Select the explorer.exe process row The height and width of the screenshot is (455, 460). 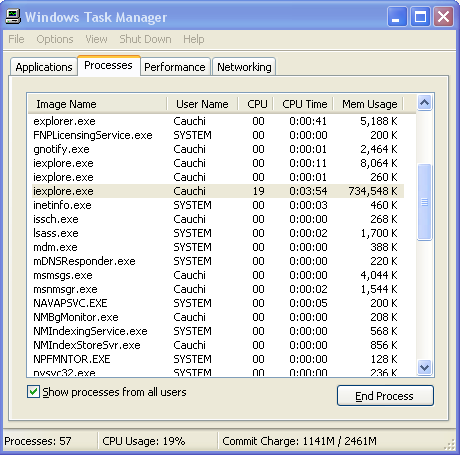(x=218, y=121)
